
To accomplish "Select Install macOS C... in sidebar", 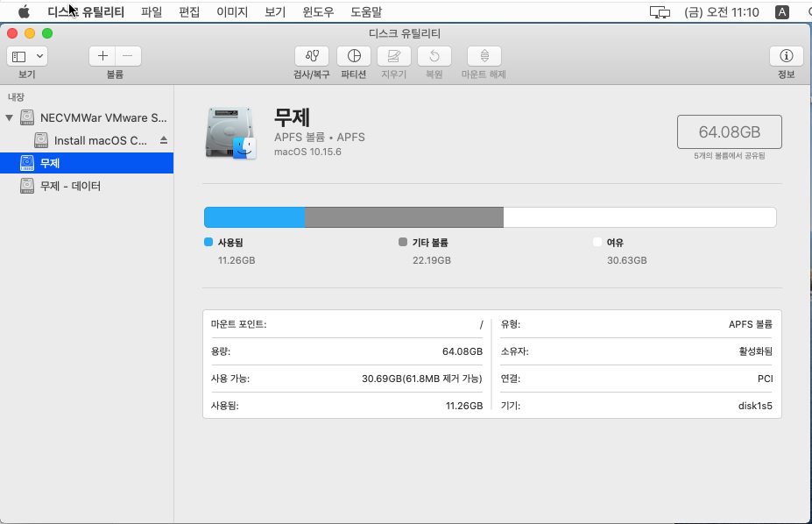I will pos(100,140).
